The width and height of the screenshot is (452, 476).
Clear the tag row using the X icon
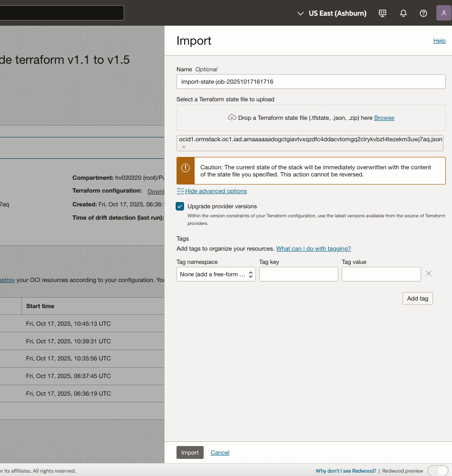click(x=428, y=273)
